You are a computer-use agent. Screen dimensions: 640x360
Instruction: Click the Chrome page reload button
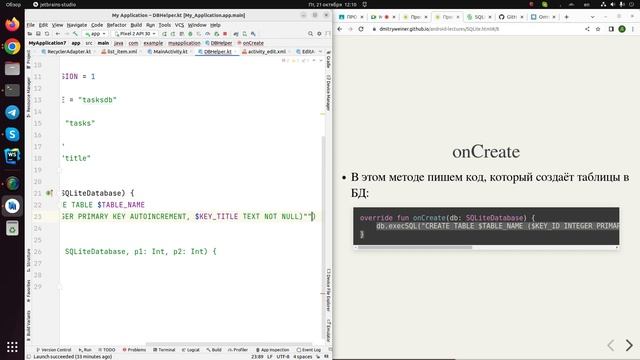361,29
